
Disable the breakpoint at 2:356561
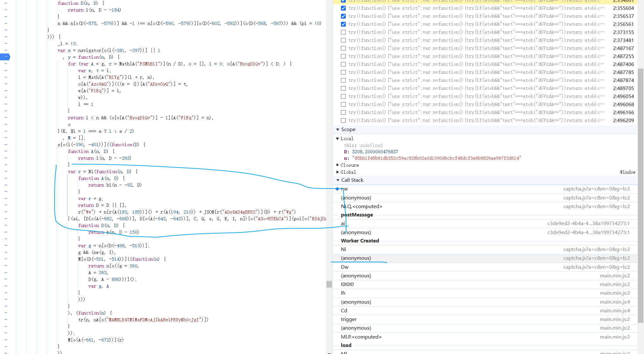click(343, 24)
